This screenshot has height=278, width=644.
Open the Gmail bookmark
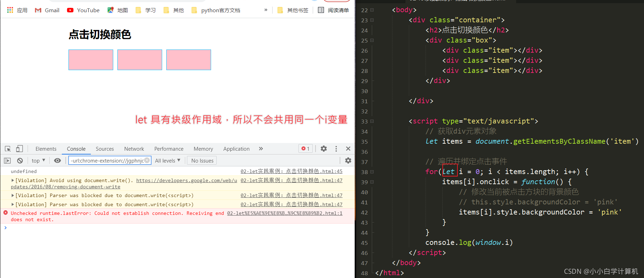[47, 10]
